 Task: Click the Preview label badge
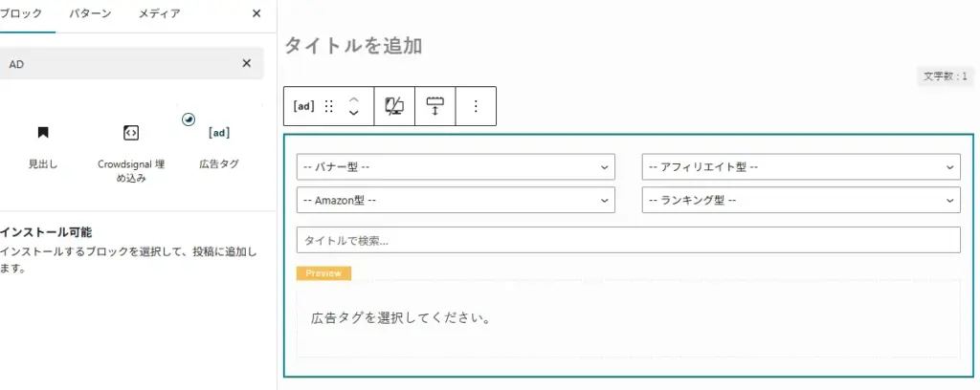pos(323,273)
